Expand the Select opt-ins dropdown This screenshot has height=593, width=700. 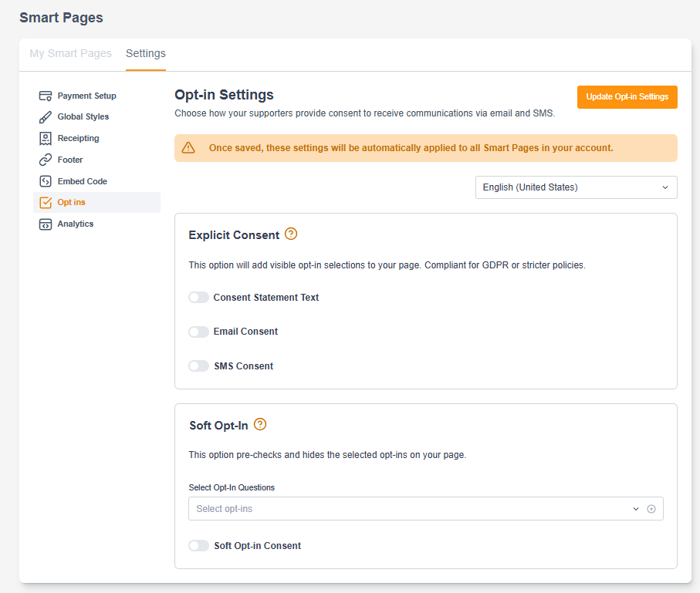(x=425, y=508)
